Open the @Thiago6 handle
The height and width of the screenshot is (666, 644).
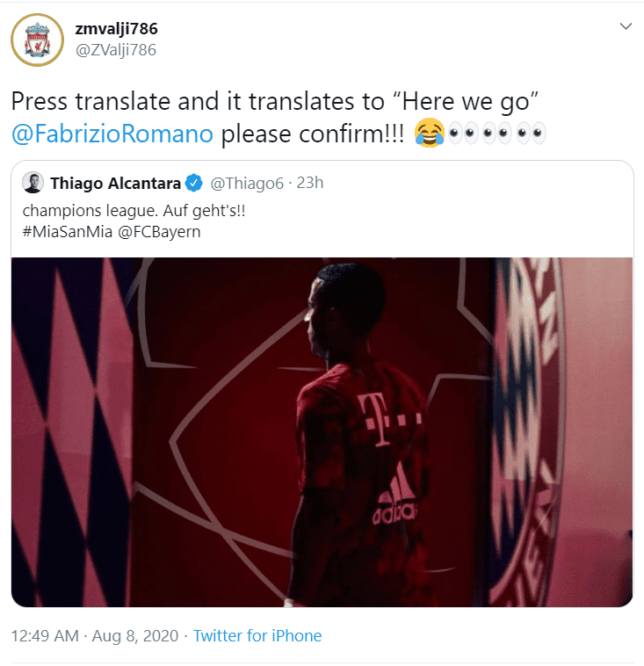246,184
